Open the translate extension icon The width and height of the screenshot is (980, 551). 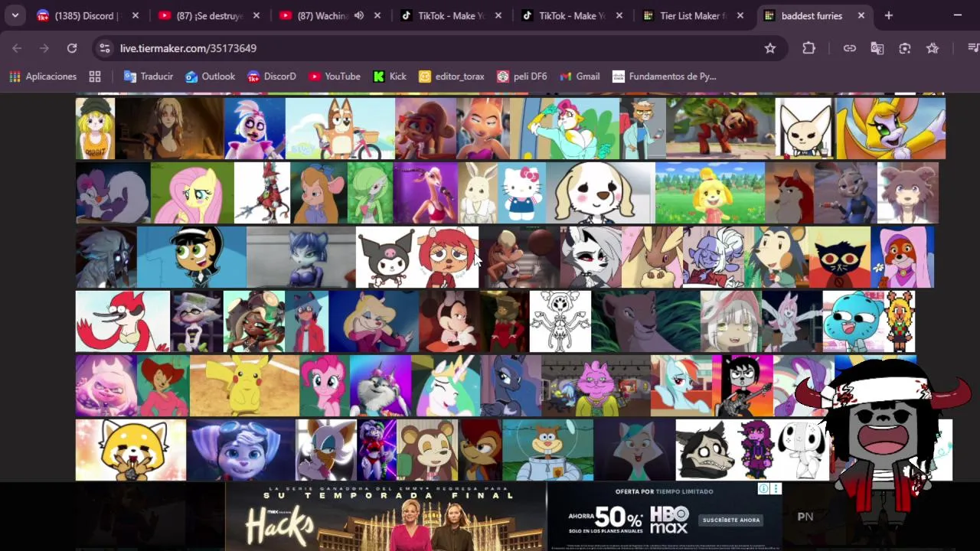[877, 48]
